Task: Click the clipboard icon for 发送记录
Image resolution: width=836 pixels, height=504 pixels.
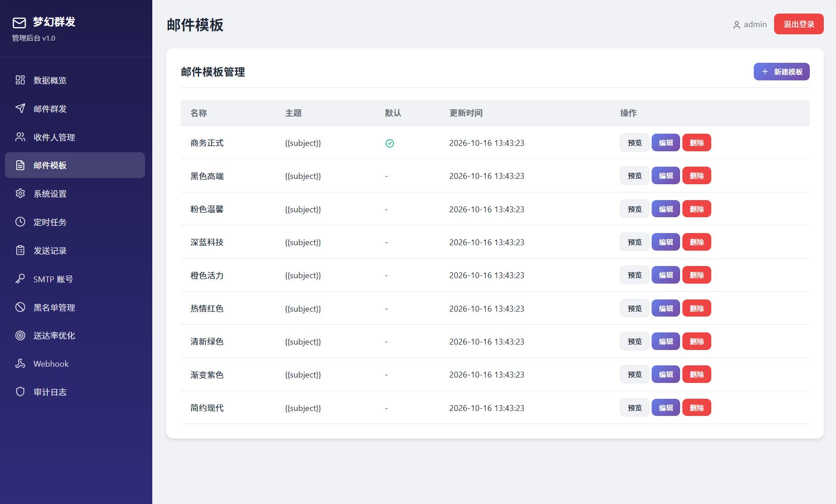Action: (20, 250)
